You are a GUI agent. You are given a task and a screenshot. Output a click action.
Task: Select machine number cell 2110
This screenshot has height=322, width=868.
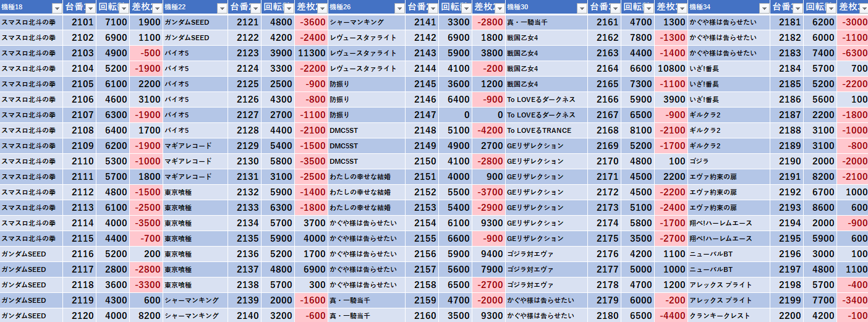pyautogui.click(x=80, y=161)
